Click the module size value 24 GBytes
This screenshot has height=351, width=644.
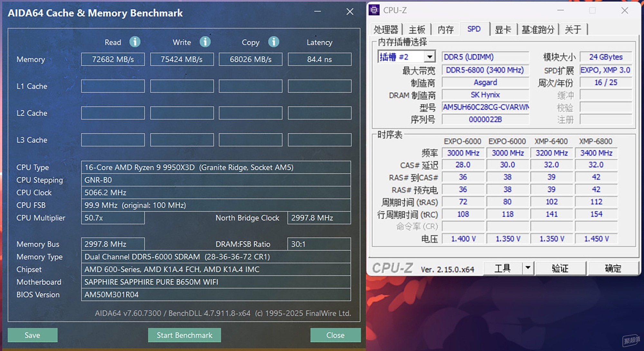pos(606,57)
